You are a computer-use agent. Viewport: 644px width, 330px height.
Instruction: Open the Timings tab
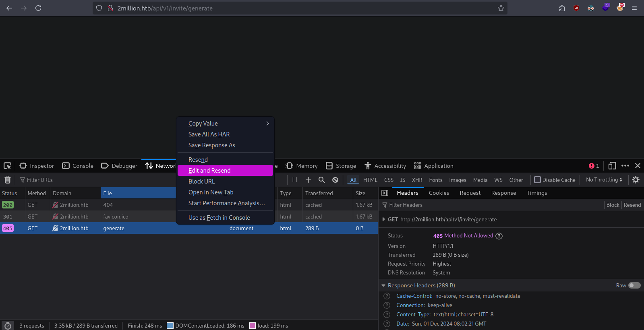[536, 193]
